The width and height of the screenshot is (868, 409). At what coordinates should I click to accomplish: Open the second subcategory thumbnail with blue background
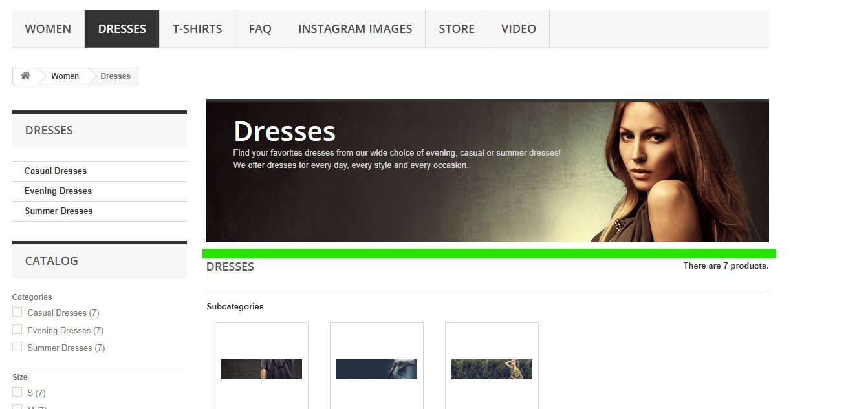pos(376,369)
